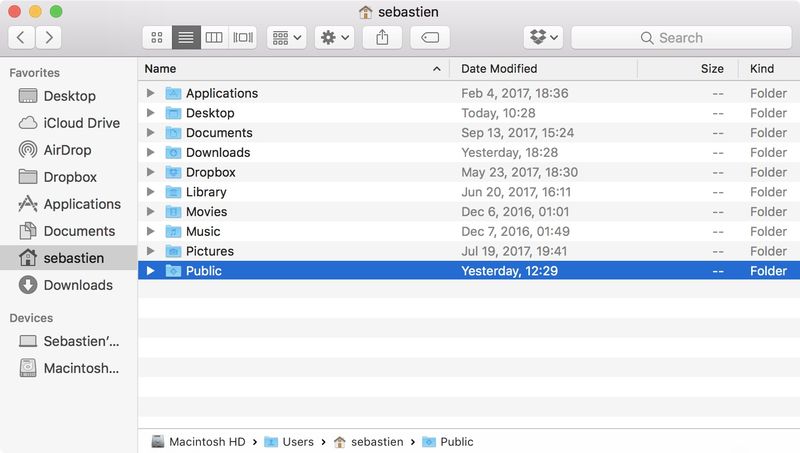The image size is (800, 453).
Task: Open the item arrangement dropdown
Action: tap(287, 38)
